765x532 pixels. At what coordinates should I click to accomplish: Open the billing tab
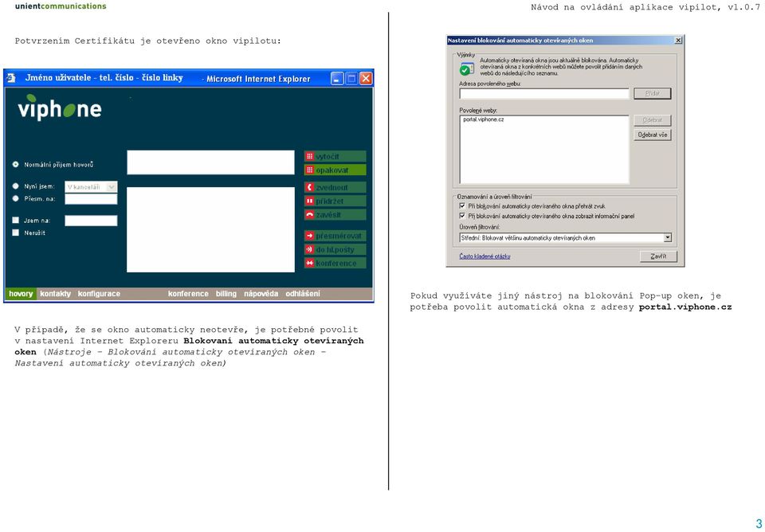226,294
